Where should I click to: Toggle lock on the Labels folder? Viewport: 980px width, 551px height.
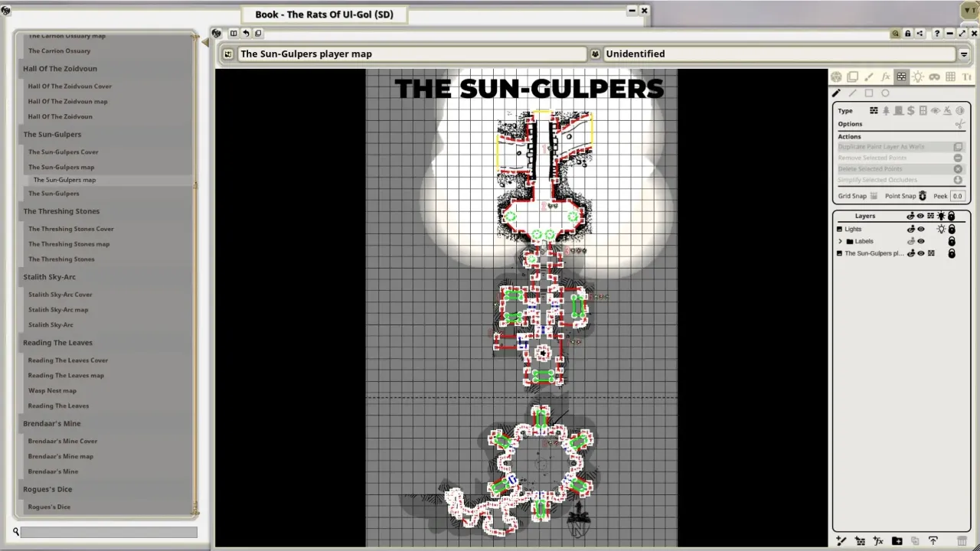coord(952,241)
